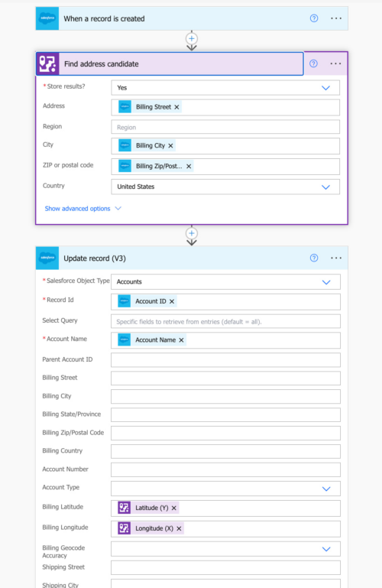Click the Billing State/Province field

click(x=225, y=414)
